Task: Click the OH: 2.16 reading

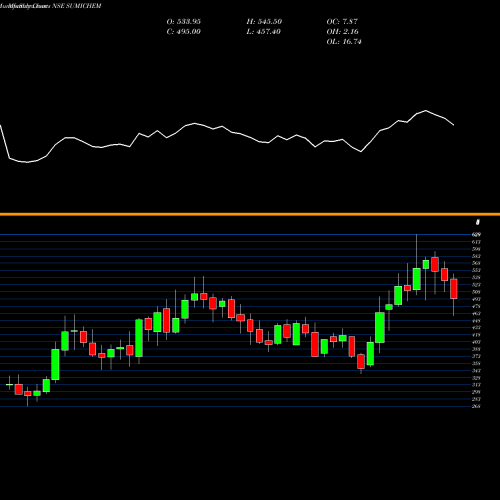Action: (343, 32)
